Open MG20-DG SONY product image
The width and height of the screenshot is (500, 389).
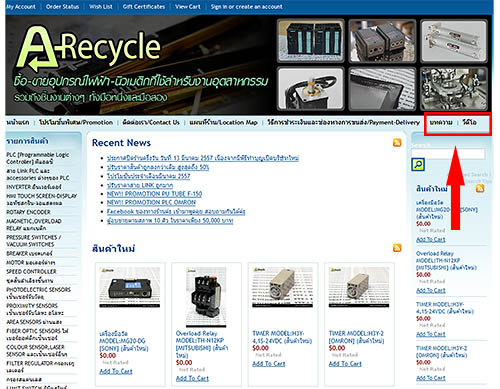tap(130, 287)
